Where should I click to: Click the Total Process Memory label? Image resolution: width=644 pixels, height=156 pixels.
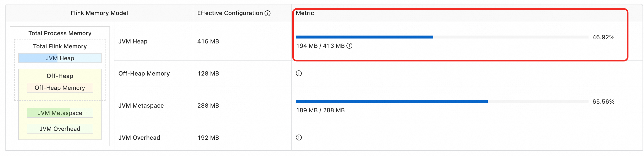point(60,33)
